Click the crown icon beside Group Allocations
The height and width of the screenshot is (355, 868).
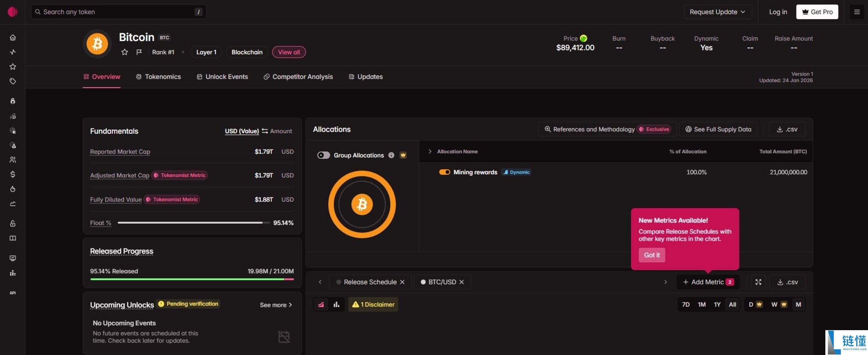tap(403, 155)
